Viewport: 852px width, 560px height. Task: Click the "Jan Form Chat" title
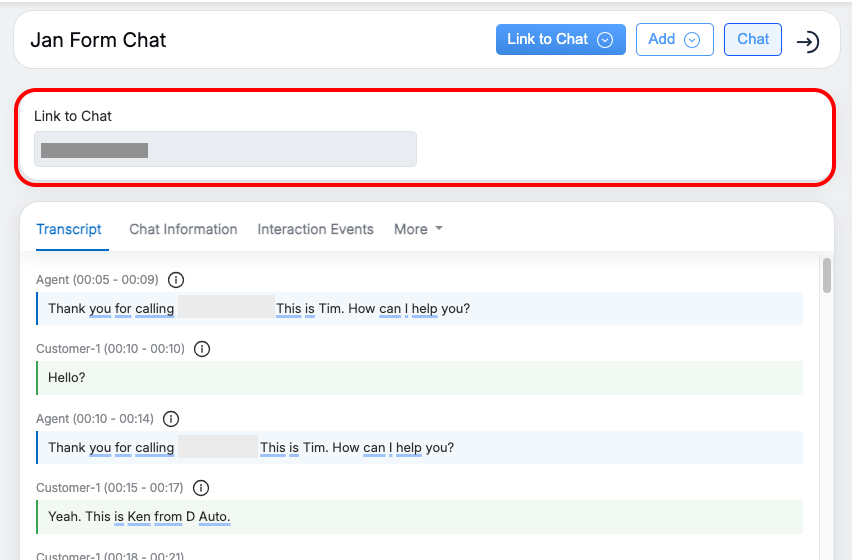tap(98, 41)
